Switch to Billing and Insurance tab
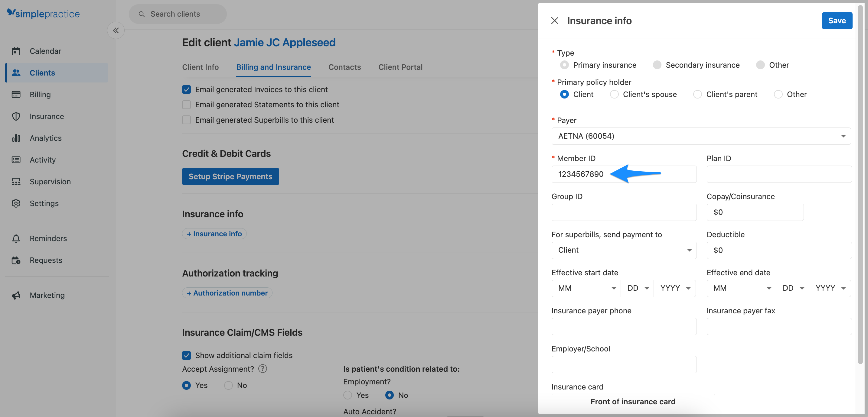 pos(273,67)
